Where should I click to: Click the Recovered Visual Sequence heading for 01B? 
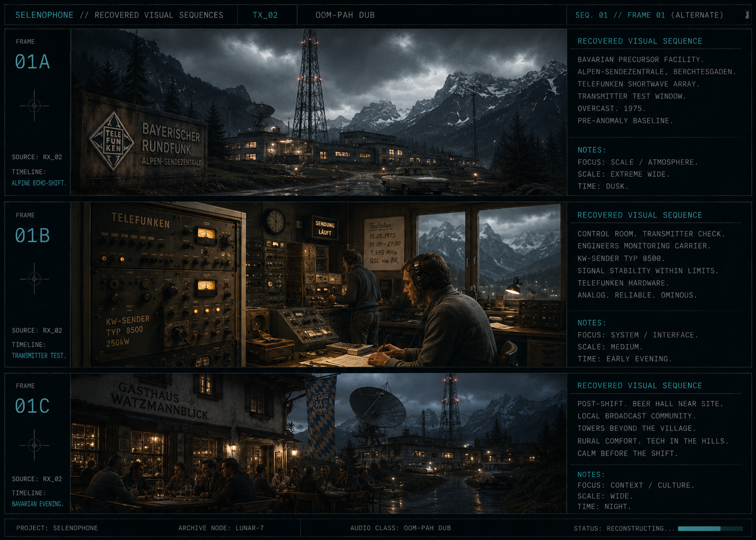[640, 215]
